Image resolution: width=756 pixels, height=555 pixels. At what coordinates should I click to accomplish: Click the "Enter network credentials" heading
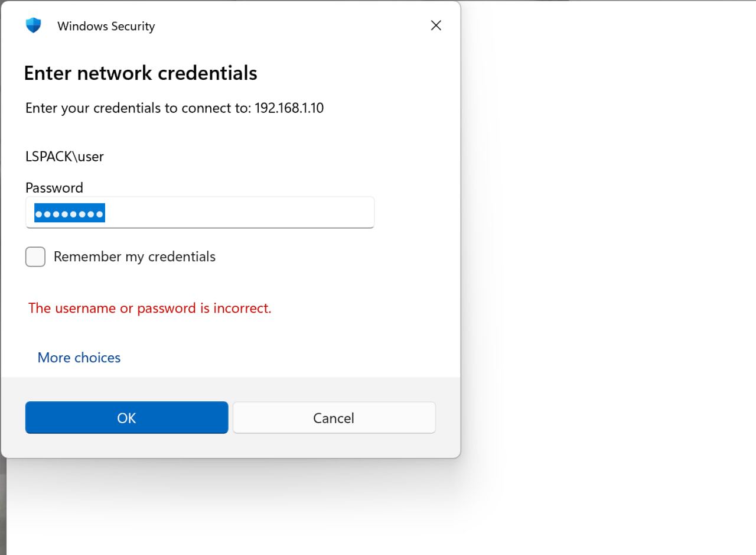[141, 73]
